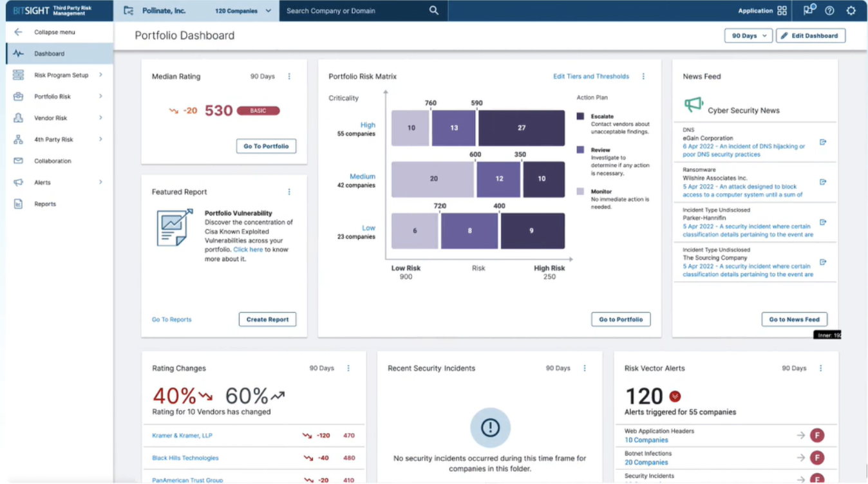
Task: Open the notifications flag icon in header
Action: coord(809,10)
